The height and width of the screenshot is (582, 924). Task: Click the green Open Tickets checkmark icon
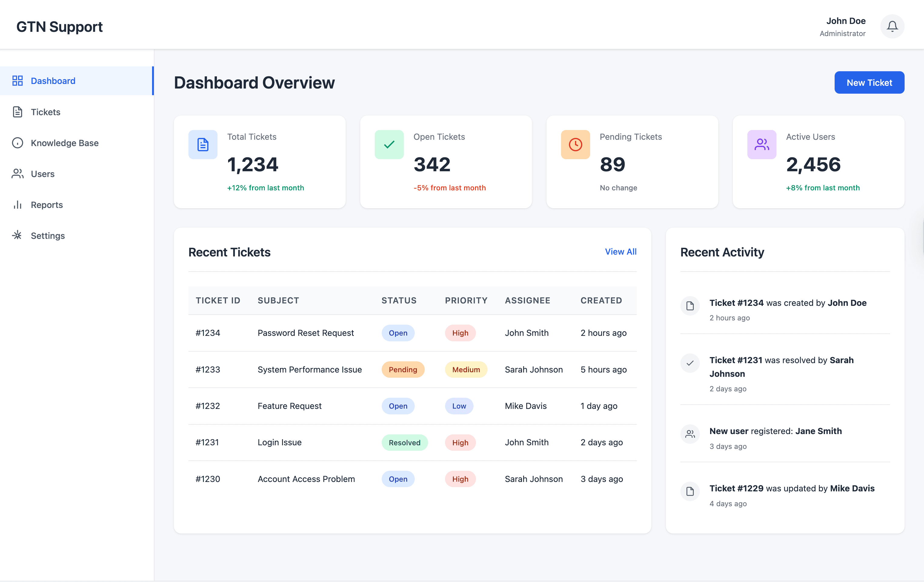[389, 144]
